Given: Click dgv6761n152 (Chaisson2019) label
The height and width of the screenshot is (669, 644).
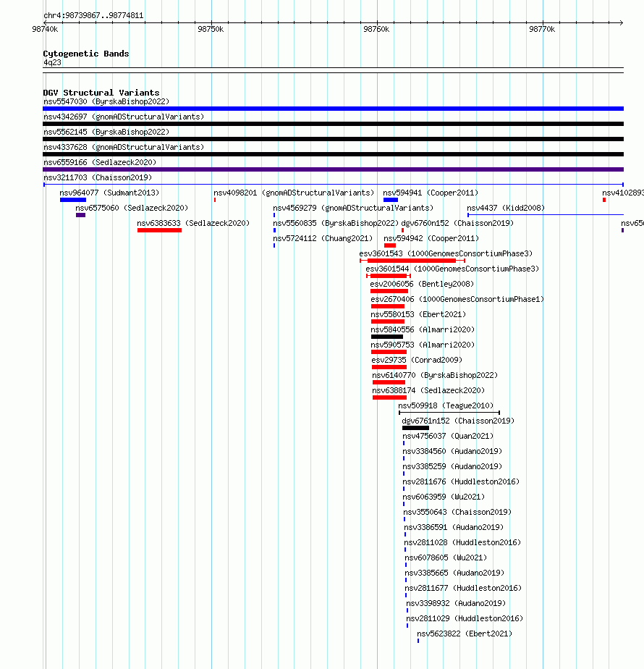Looking at the screenshot, I should pyautogui.click(x=458, y=421).
